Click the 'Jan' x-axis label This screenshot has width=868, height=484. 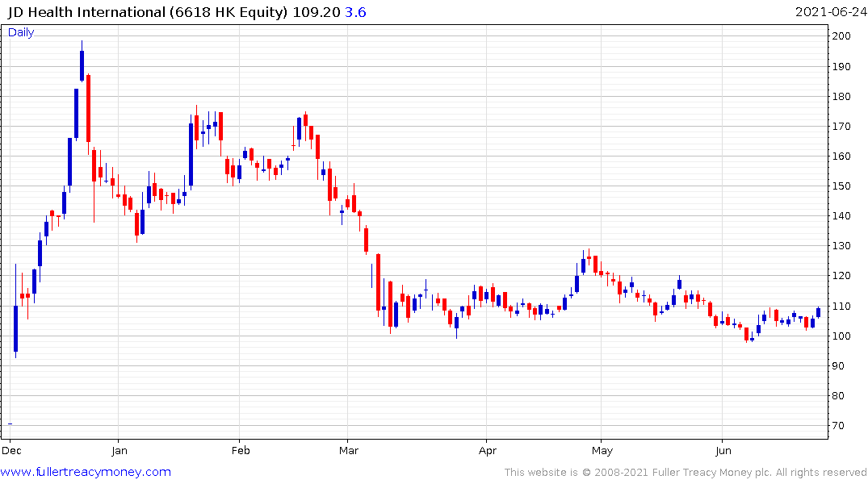[119, 450]
